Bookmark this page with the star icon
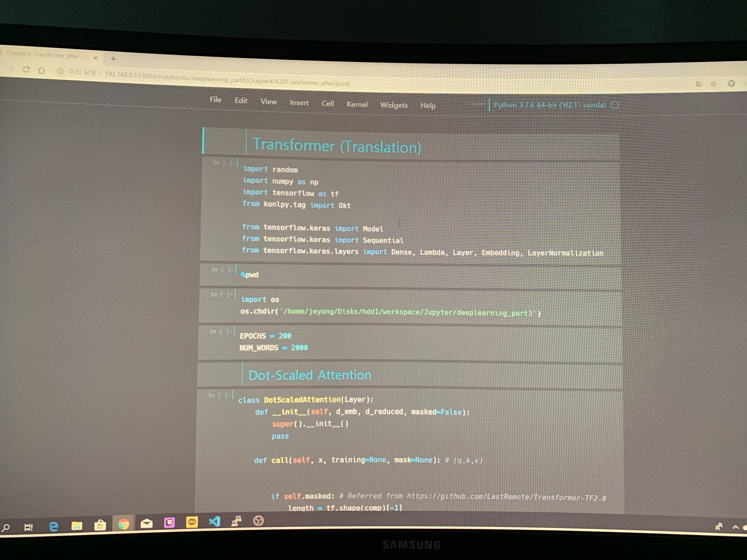The image size is (747, 560). [713, 84]
